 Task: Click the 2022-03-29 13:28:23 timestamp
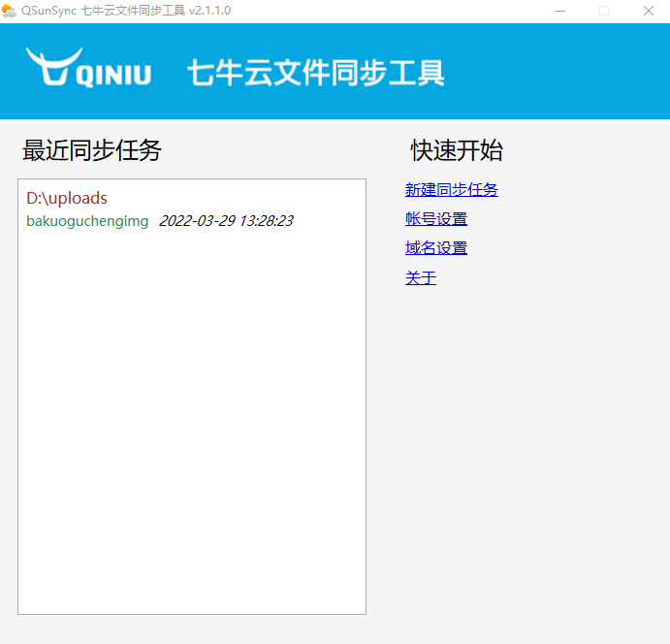(225, 221)
